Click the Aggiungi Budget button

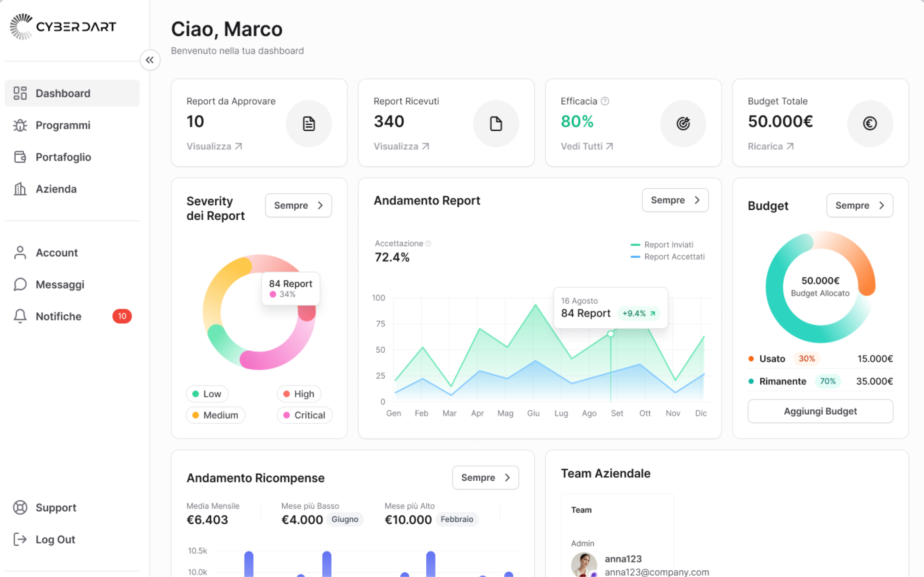(820, 411)
